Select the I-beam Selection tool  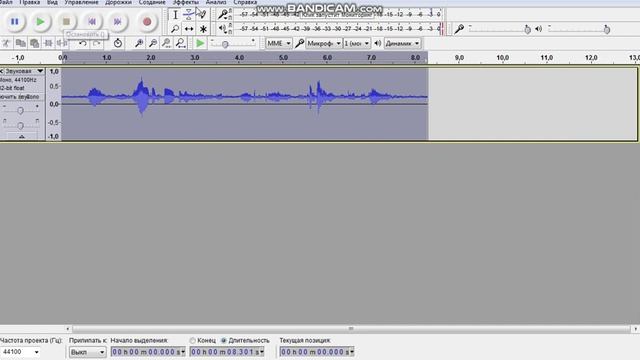click(x=175, y=15)
